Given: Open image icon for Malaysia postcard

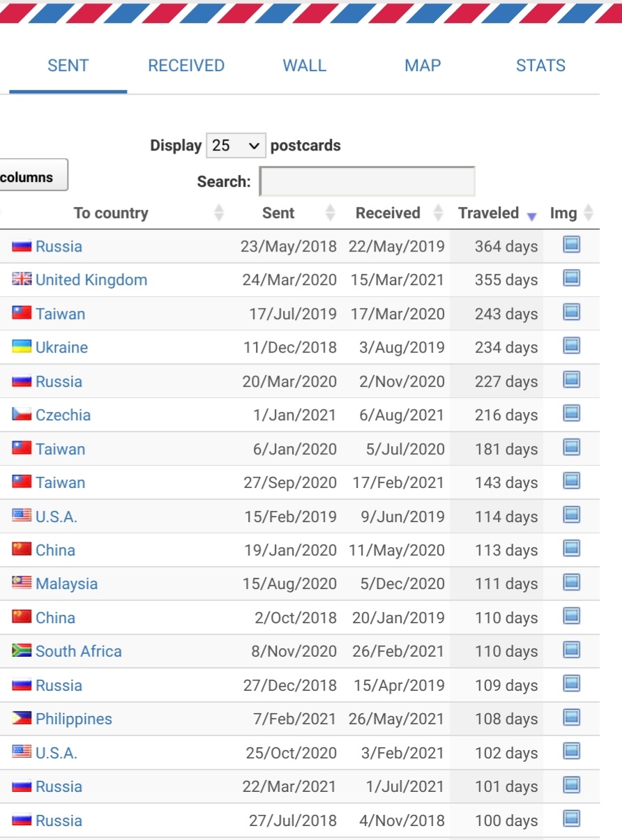Looking at the screenshot, I should (572, 582).
